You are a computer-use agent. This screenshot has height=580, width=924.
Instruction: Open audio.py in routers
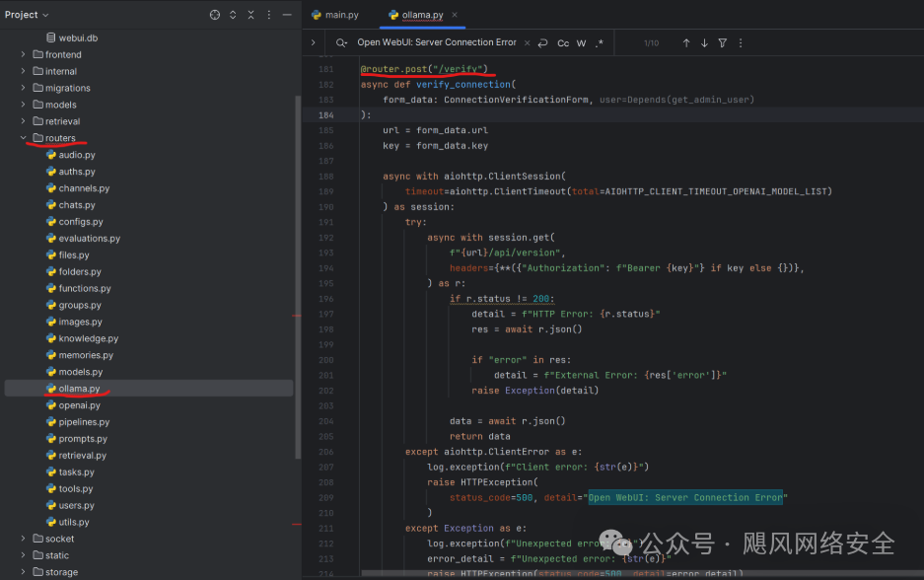(71, 155)
